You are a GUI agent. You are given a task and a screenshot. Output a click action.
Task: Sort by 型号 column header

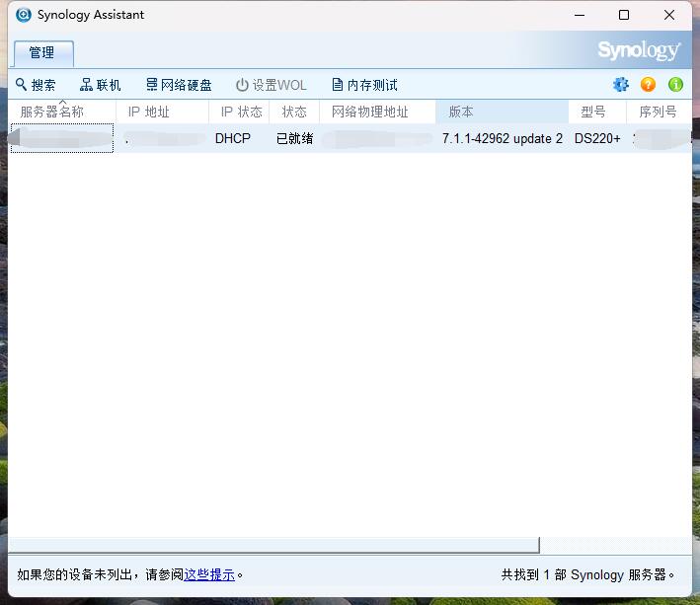click(597, 112)
